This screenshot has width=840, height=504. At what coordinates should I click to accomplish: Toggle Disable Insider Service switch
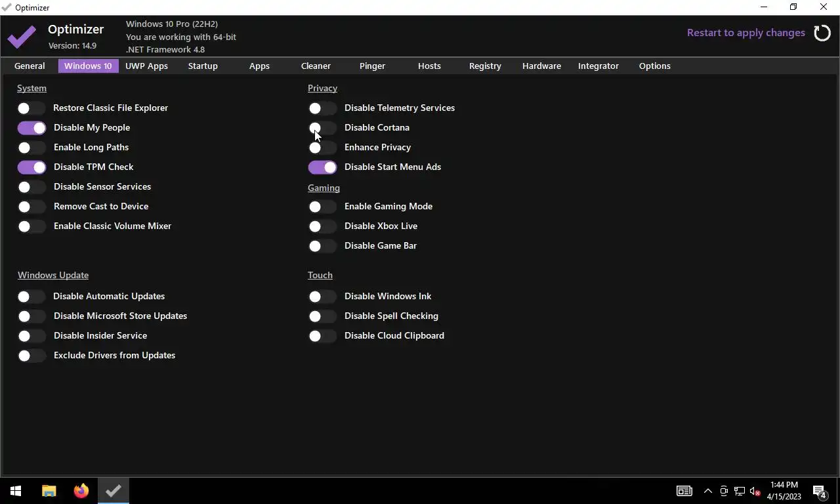(x=31, y=336)
